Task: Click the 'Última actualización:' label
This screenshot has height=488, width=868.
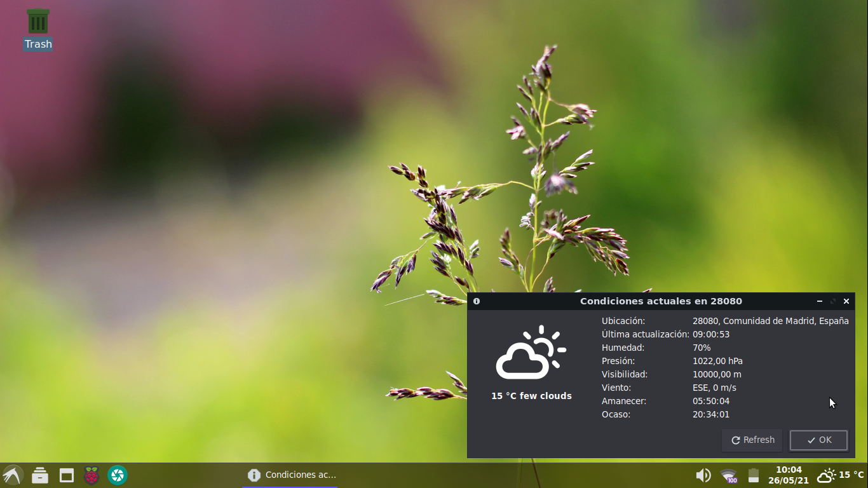Action: tap(646, 334)
